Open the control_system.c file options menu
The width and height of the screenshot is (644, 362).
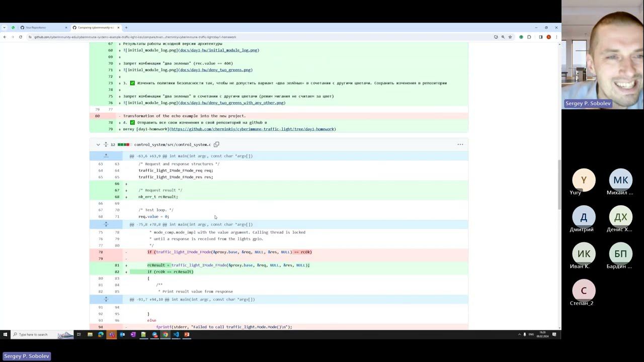pos(460,144)
